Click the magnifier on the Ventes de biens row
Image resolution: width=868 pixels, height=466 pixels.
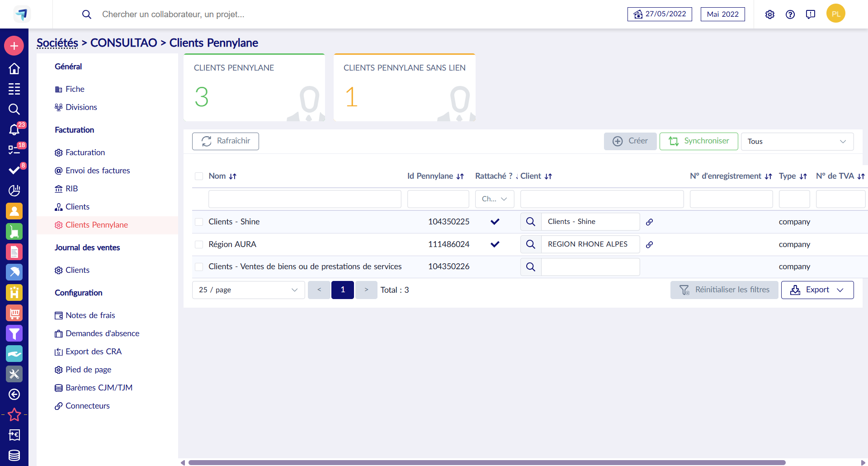pyautogui.click(x=531, y=267)
